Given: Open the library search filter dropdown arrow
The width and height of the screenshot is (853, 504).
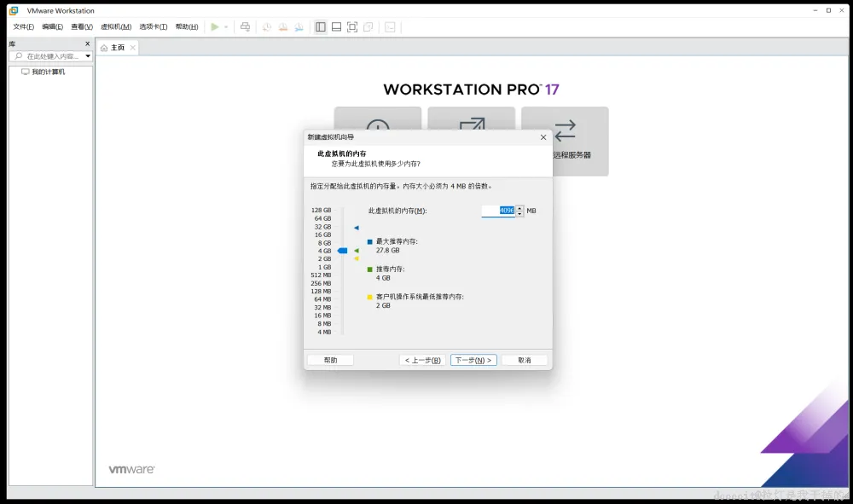Looking at the screenshot, I should [88, 56].
